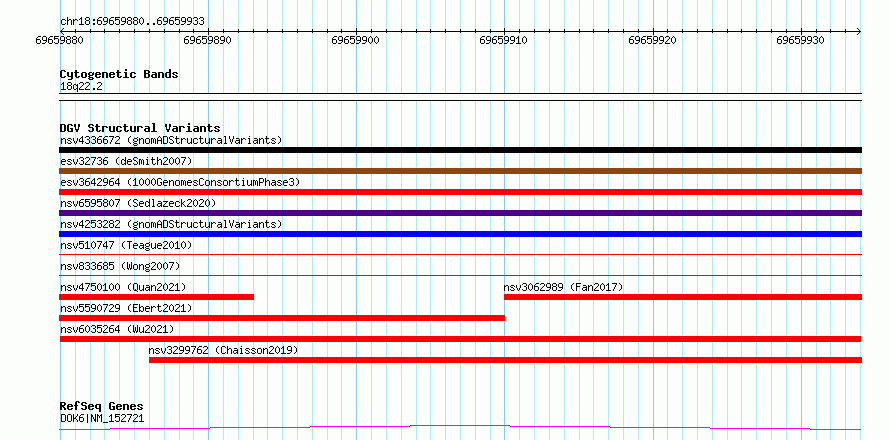Viewport: 890px width, 440px height.
Task: Open variant nsv4336672 (gnomADStructuralVariants) label
Action: (171, 140)
